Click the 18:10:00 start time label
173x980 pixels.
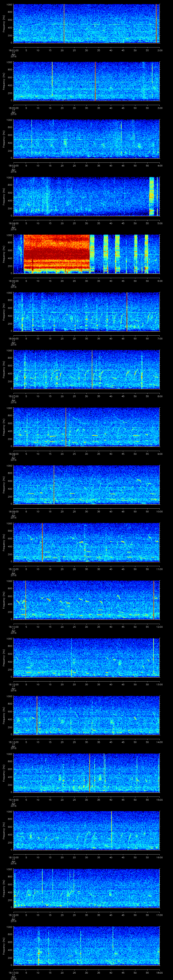pyautogui.click(x=13, y=569)
